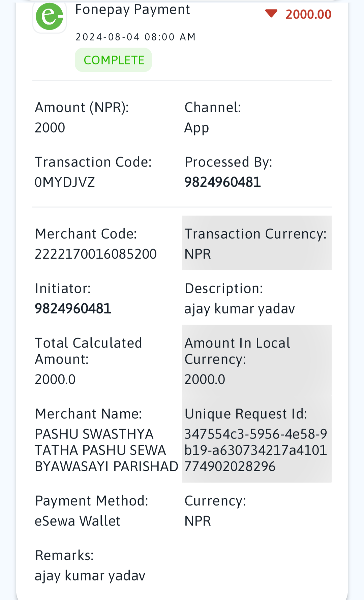Click the red downward triangle icon

(271, 14)
